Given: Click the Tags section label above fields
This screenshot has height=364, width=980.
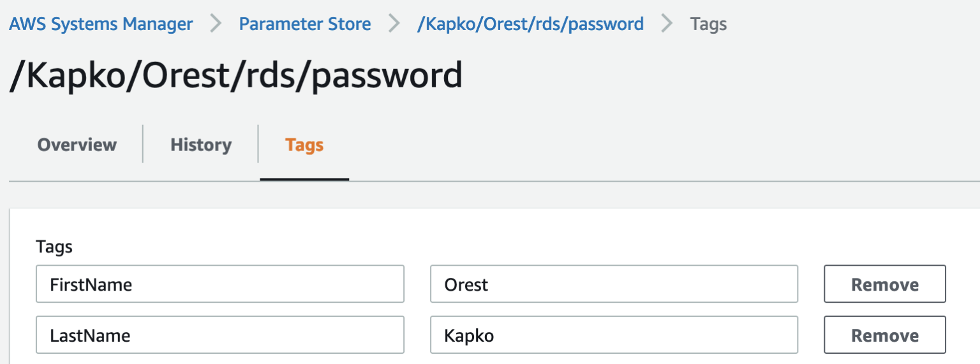Looking at the screenshot, I should tap(54, 247).
